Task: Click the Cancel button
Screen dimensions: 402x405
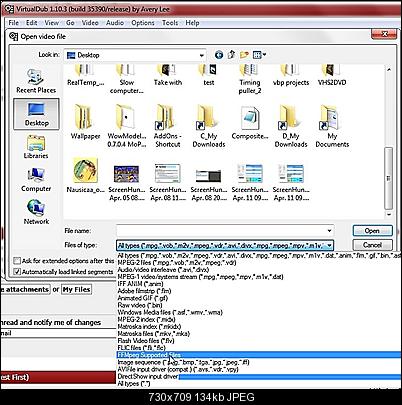Action: (372, 245)
